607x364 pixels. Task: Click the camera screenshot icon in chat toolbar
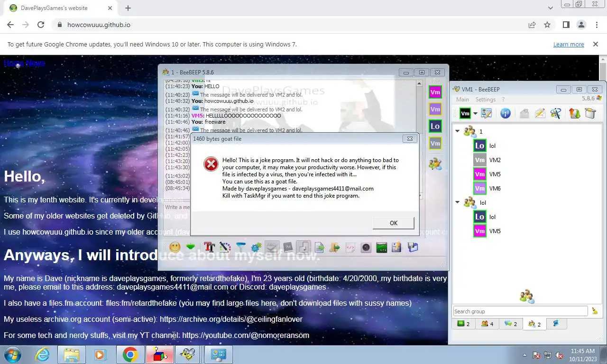tap(366, 247)
